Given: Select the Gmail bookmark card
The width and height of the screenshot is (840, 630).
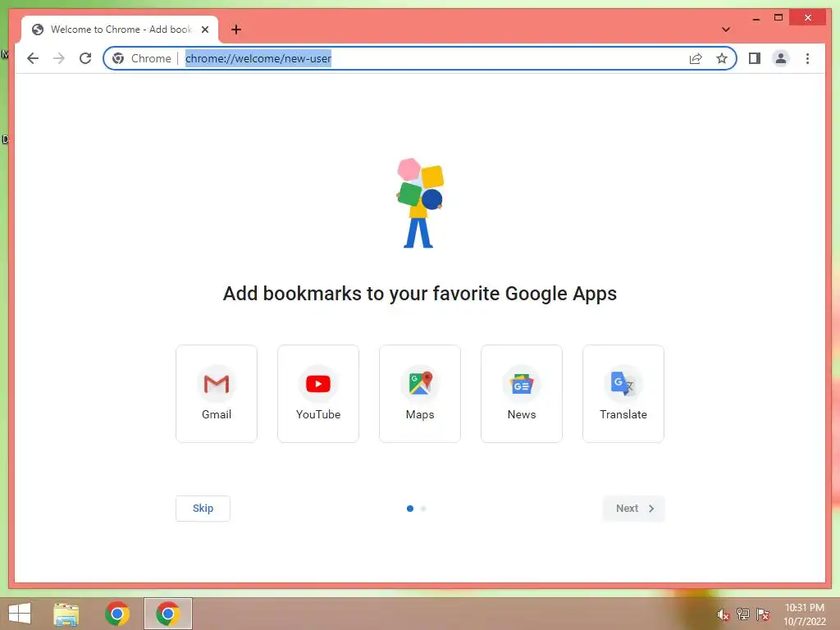Looking at the screenshot, I should [217, 394].
